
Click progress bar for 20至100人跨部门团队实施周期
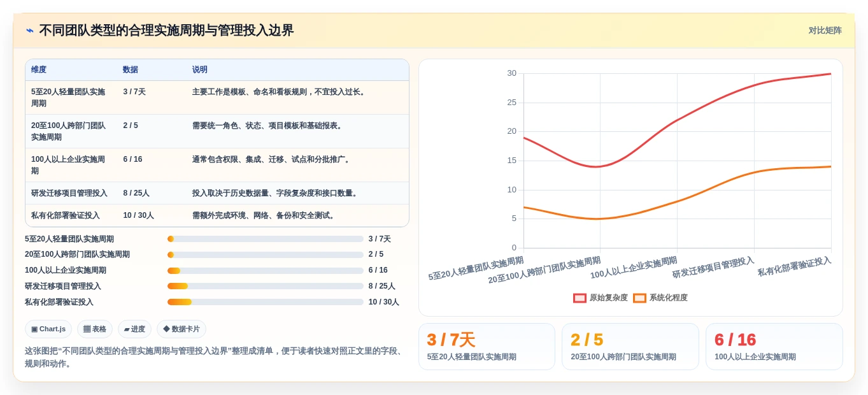click(x=266, y=255)
